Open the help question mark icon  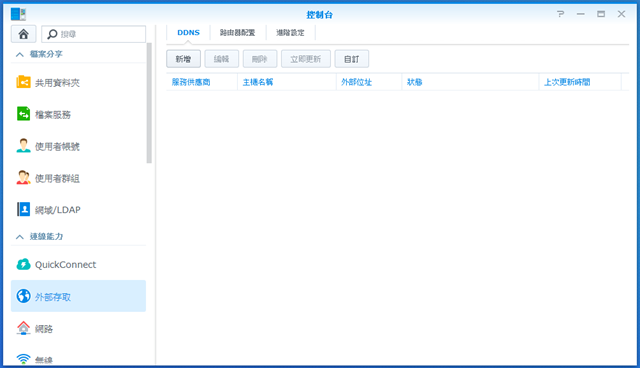pos(560,14)
